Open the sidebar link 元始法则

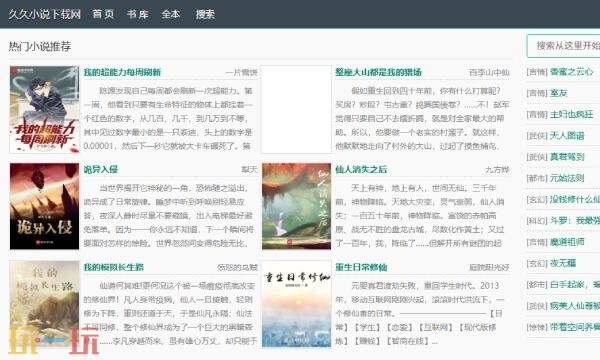tap(567, 178)
